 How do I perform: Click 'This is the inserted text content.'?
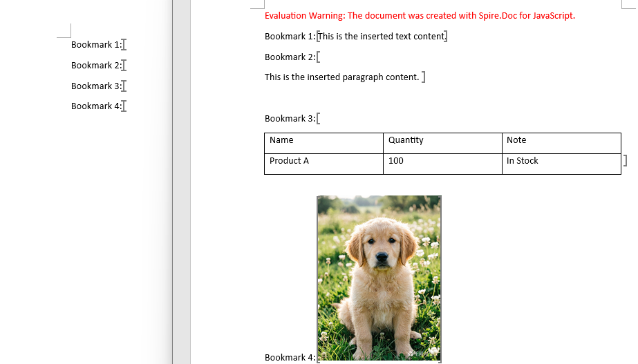pyautogui.click(x=382, y=37)
